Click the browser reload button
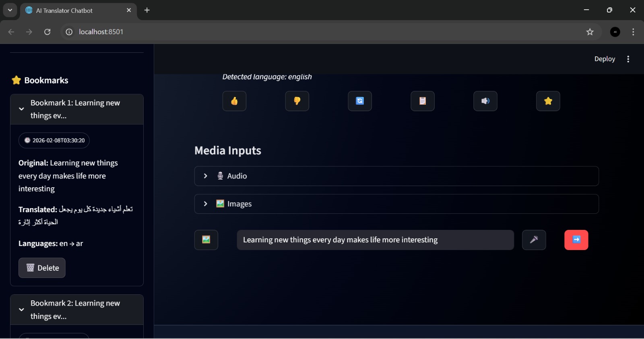The image size is (644, 339). [x=47, y=32]
